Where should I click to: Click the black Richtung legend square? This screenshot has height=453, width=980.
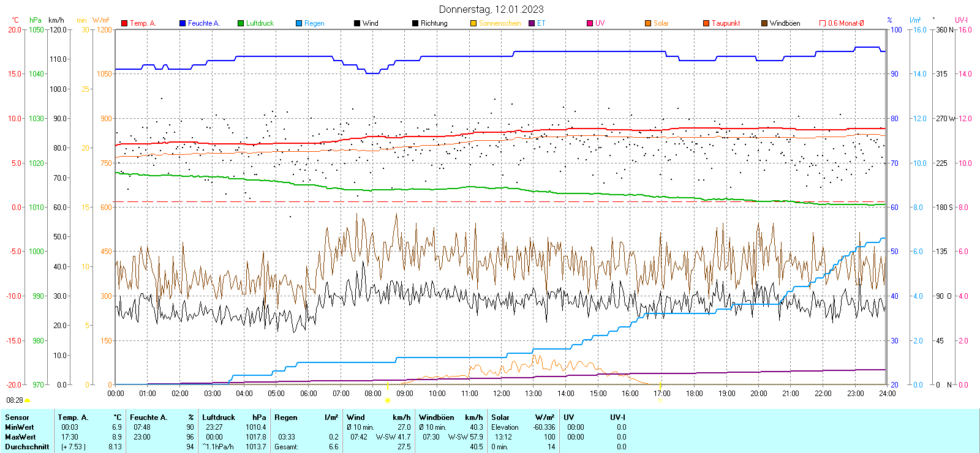415,23
